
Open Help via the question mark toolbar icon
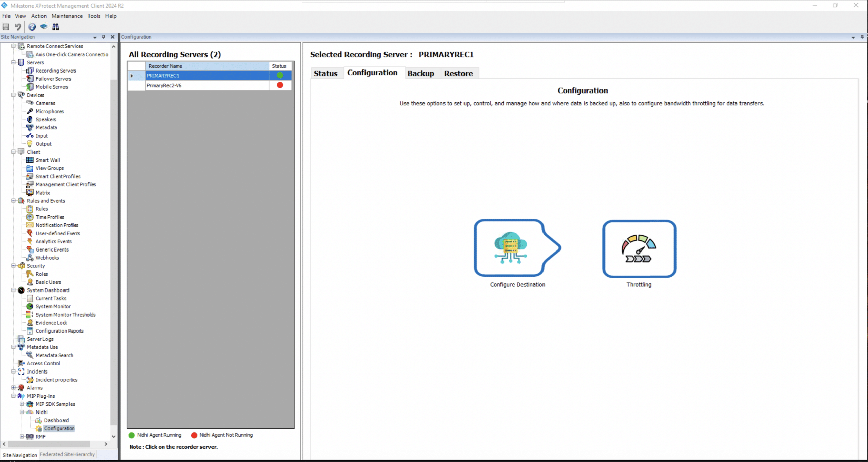32,27
